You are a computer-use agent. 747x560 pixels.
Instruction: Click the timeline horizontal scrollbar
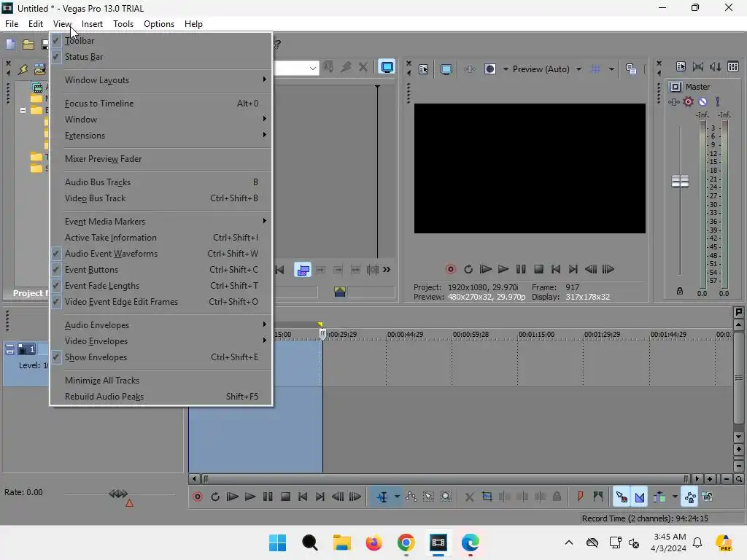(444, 478)
